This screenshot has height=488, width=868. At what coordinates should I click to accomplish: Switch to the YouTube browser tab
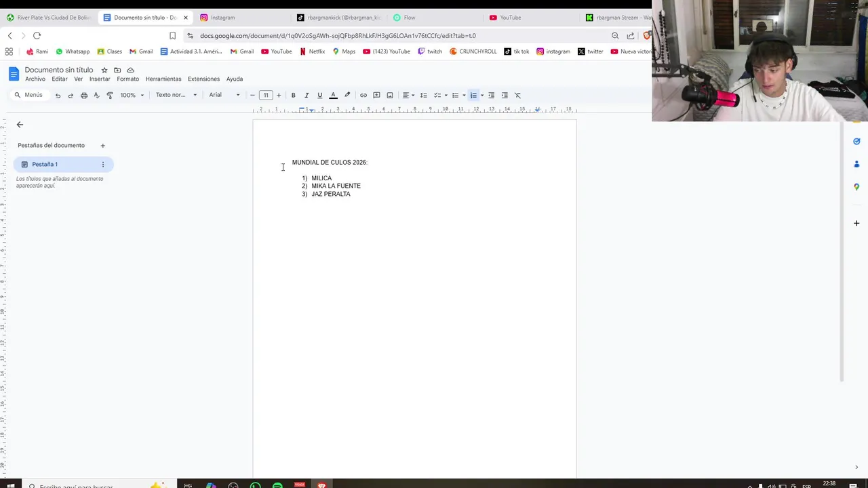pos(532,18)
